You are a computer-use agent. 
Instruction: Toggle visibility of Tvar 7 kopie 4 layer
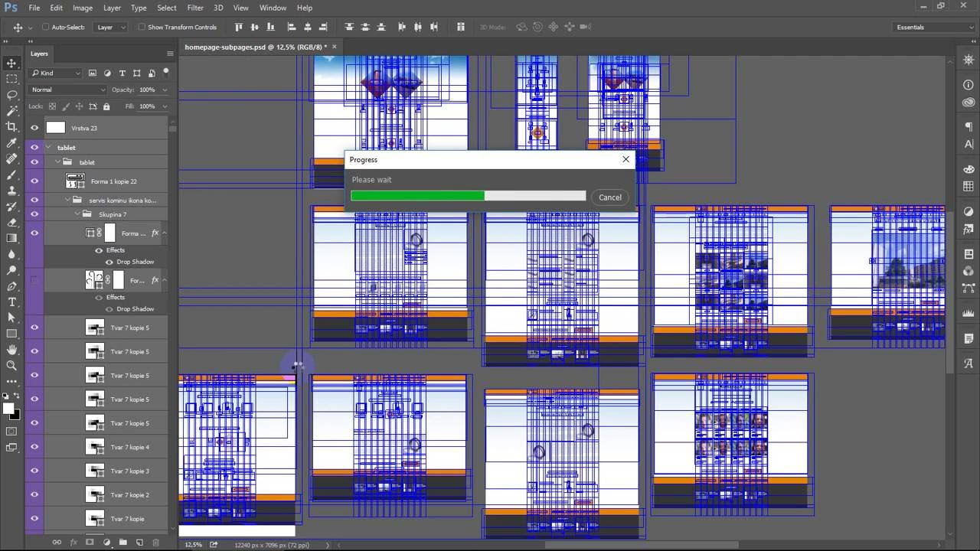(x=34, y=447)
